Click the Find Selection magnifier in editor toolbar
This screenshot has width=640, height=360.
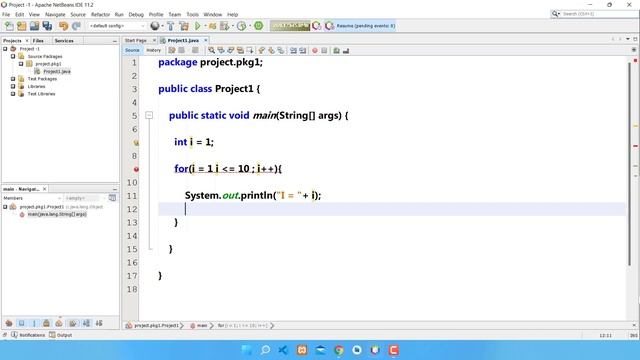pos(211,51)
